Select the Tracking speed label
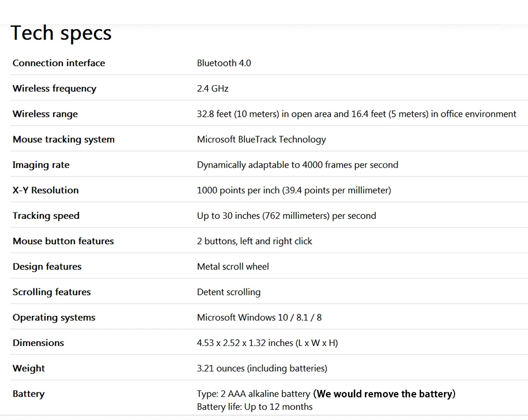Image resolution: width=528 pixels, height=420 pixels. [x=46, y=216]
